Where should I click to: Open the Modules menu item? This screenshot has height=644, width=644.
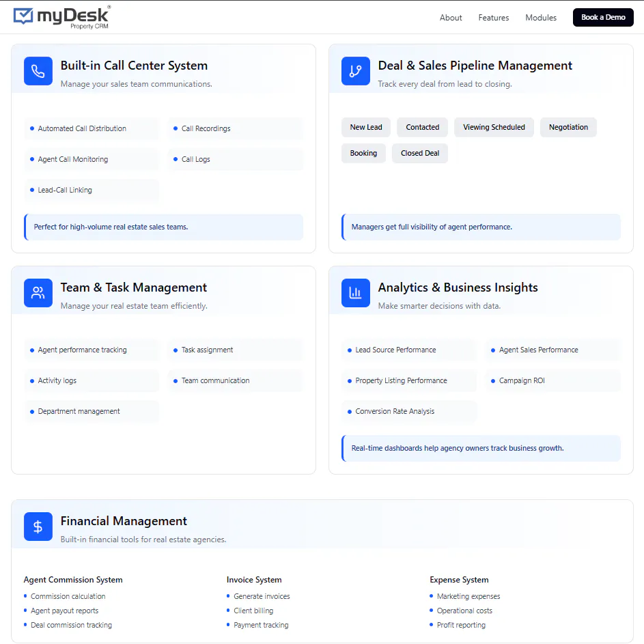coord(541,18)
